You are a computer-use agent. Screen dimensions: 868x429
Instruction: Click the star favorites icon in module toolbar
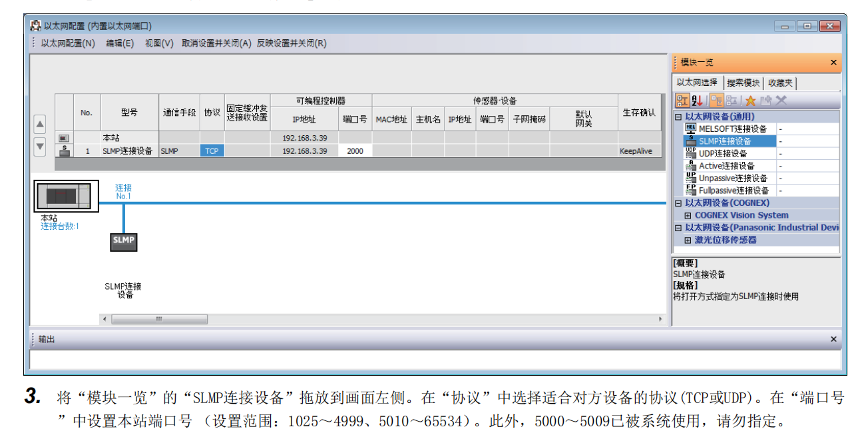click(750, 101)
